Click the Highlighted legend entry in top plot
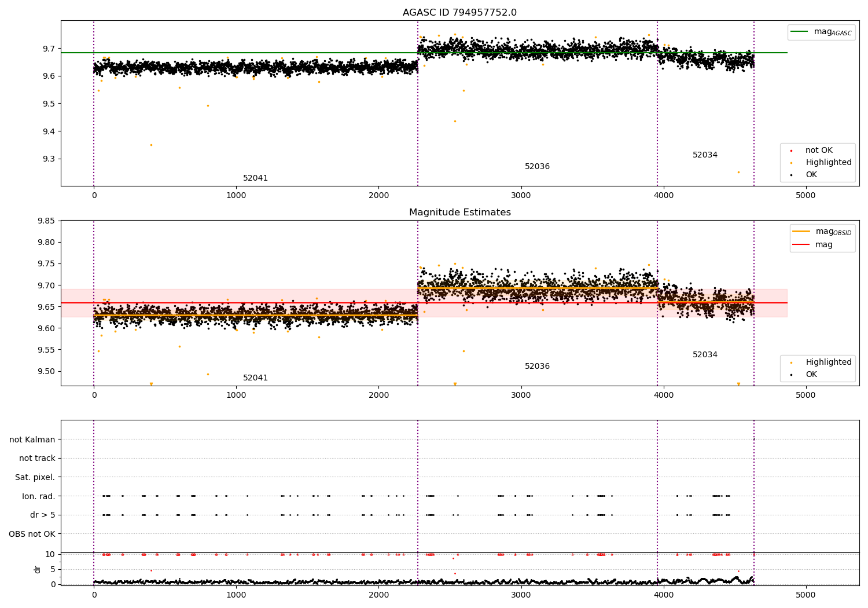This screenshot has height=608, width=868. coord(821,163)
